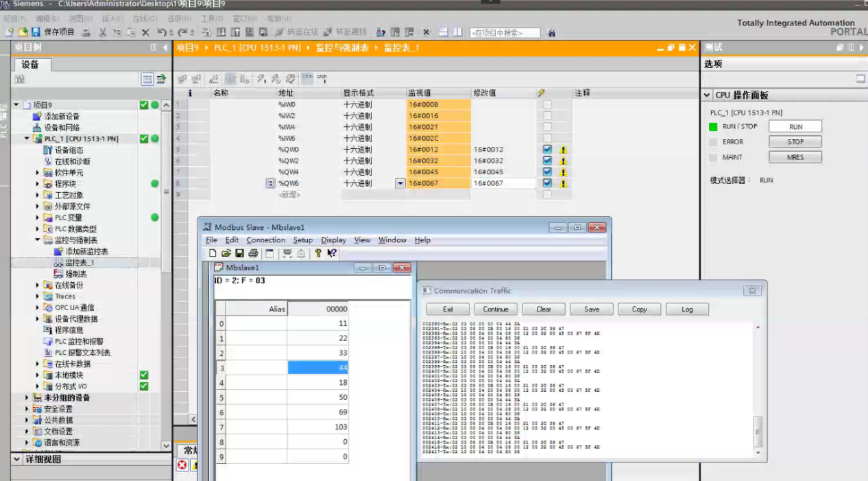The width and height of the screenshot is (868, 481).
Task: Collapse the CPU 操作面板 section
Action: coord(707,95)
